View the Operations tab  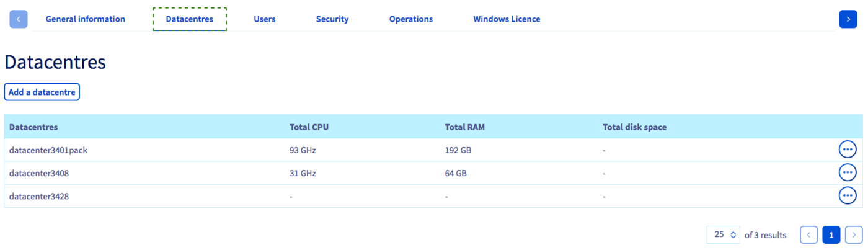411,19
